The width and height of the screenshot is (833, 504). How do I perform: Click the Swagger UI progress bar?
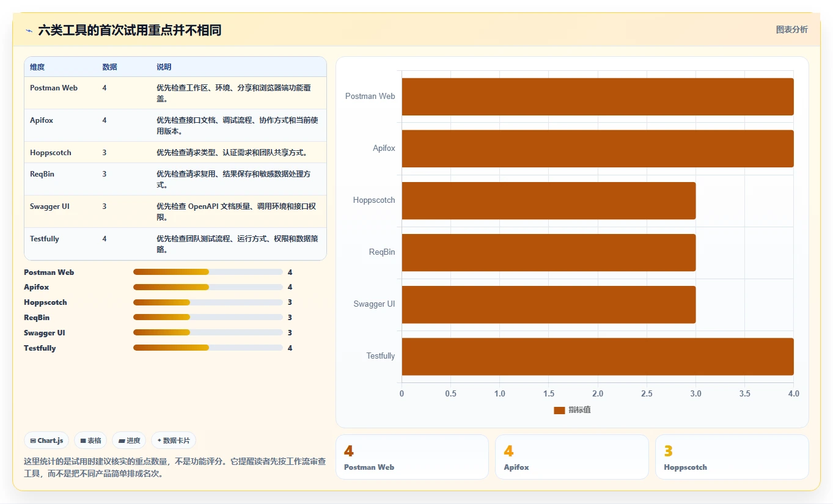coord(208,332)
